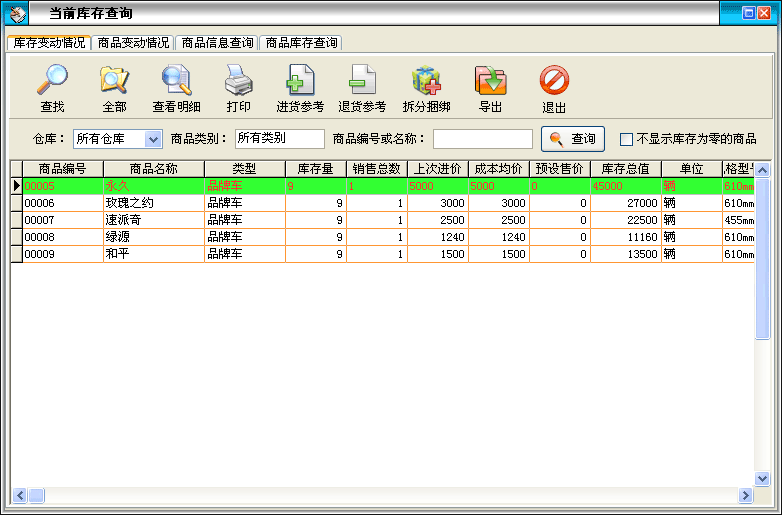Open 退货参考 (Return Reference) icon
The width and height of the screenshot is (782, 515).
point(362,81)
